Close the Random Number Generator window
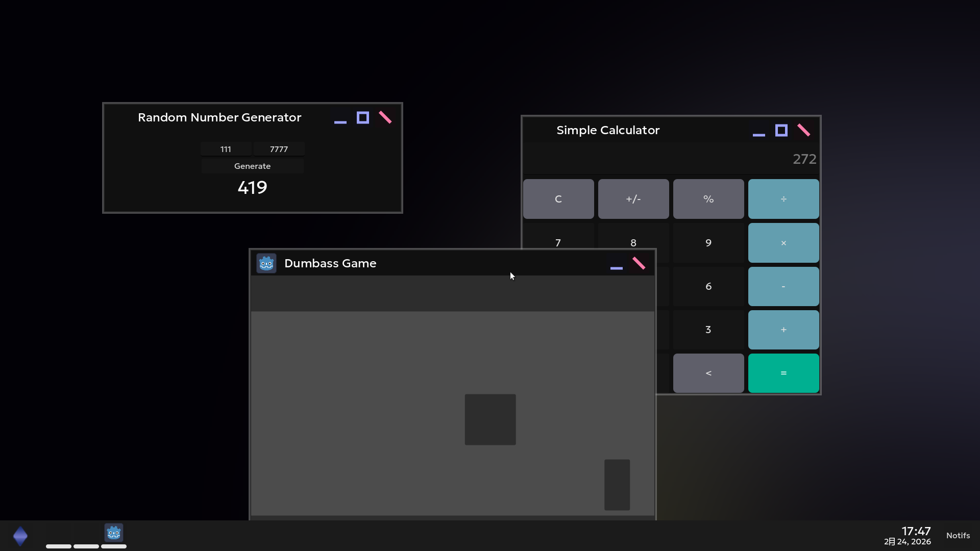This screenshot has width=980, height=551. pos(385,118)
